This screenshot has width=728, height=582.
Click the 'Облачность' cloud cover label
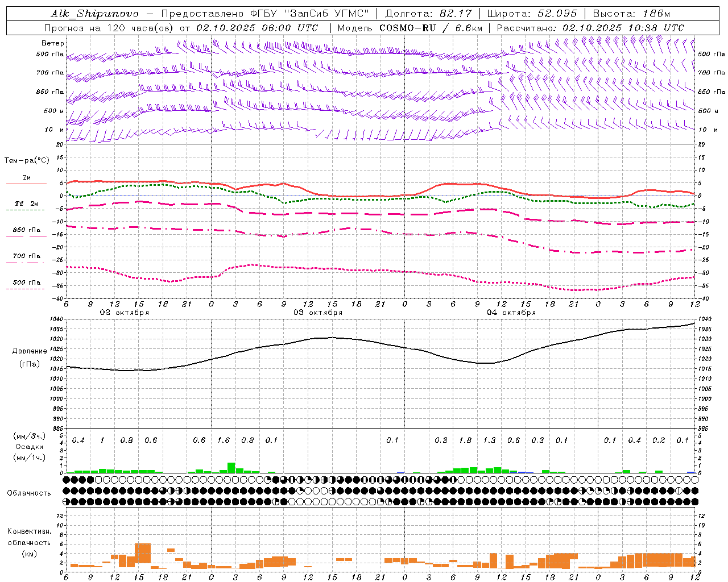29,493
